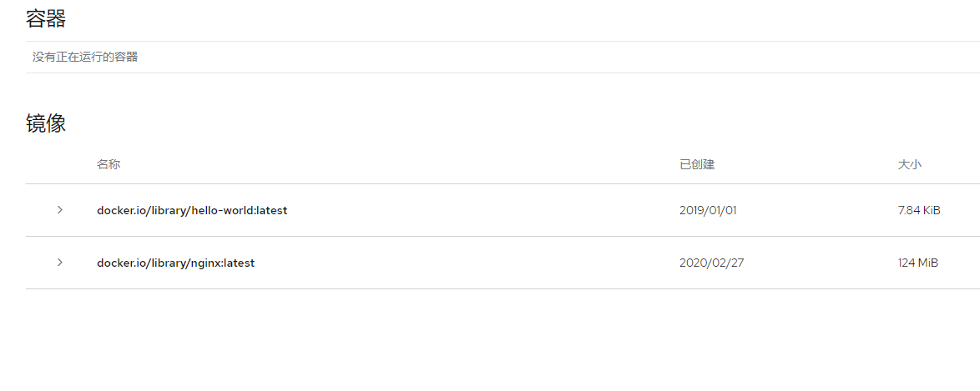Click the docker.io/library/hello-world:latest image name
Viewport: 980px width, 391px height.
click(192, 211)
